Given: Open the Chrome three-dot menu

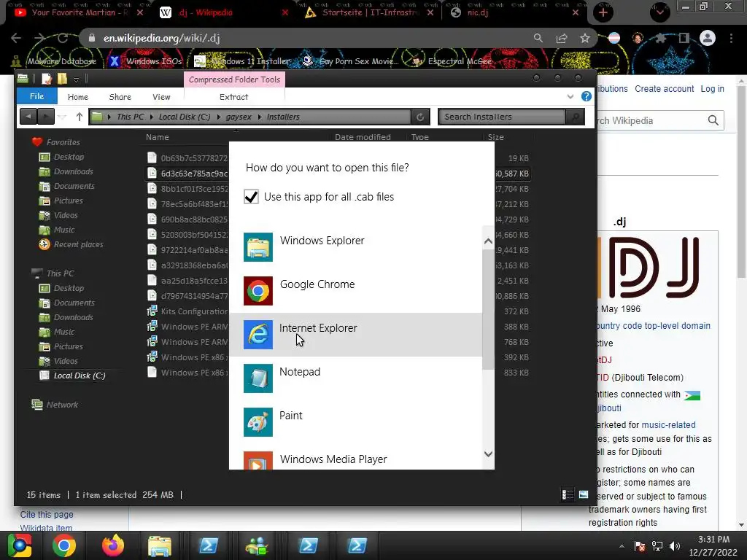Looking at the screenshot, I should tap(731, 38).
